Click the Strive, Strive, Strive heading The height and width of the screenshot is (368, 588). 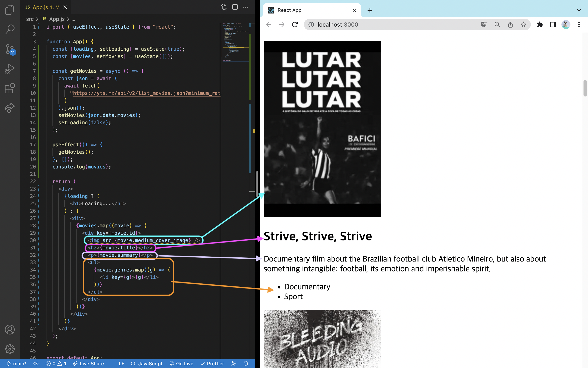(317, 236)
